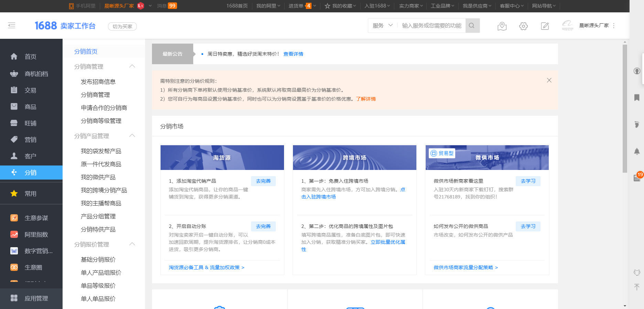The image size is (644, 309).
Task: Click 去学习 for 如何发布公开的微供商品
Action: point(528,226)
